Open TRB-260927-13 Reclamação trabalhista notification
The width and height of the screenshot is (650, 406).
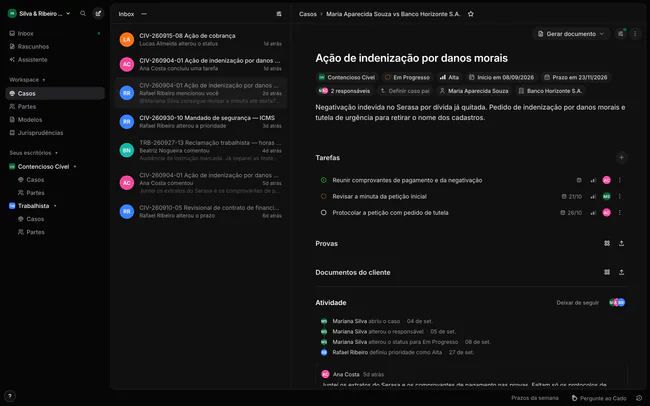click(201, 150)
